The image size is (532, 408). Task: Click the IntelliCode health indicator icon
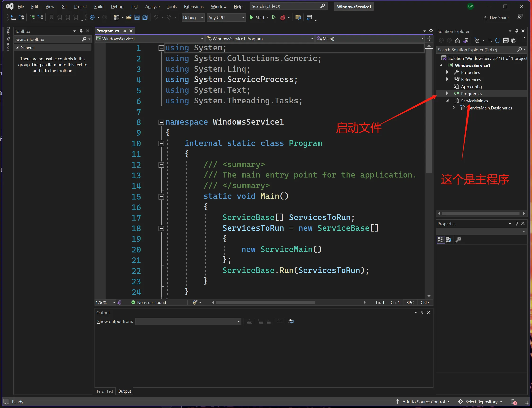(119, 302)
